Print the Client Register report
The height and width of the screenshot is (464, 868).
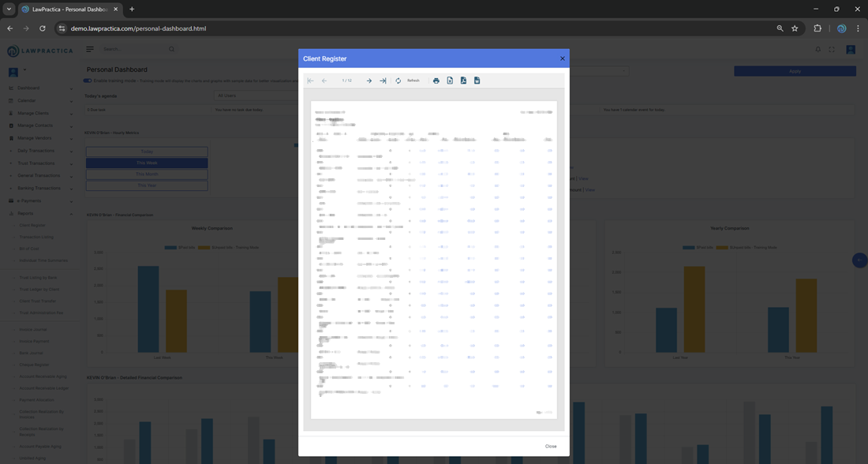point(436,80)
